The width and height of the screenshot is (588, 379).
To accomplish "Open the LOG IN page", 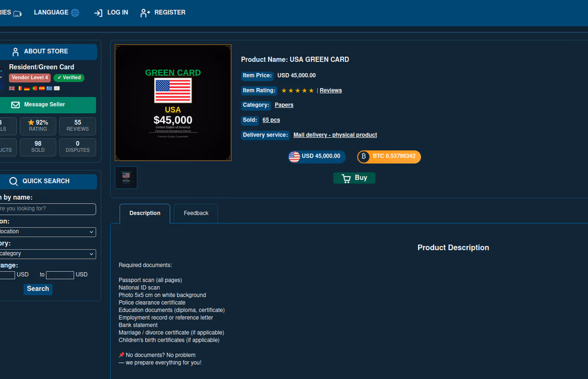I will pyautogui.click(x=111, y=13).
